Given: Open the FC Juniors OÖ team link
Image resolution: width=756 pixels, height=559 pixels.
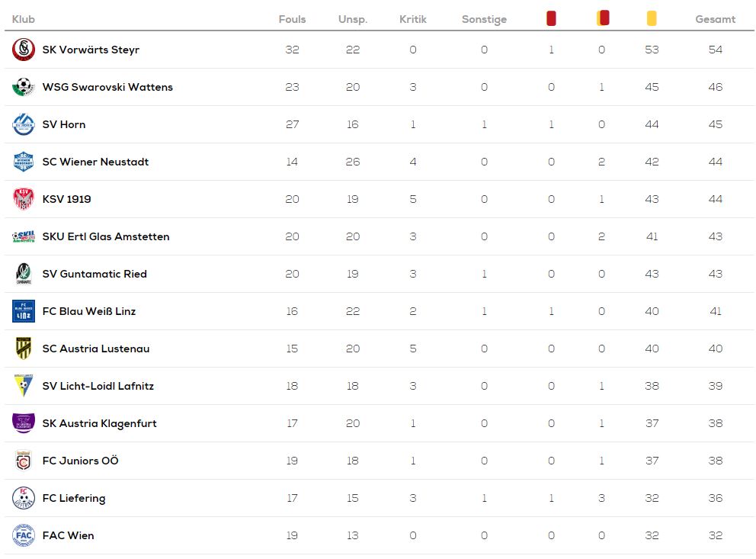Looking at the screenshot, I should 80,461.
